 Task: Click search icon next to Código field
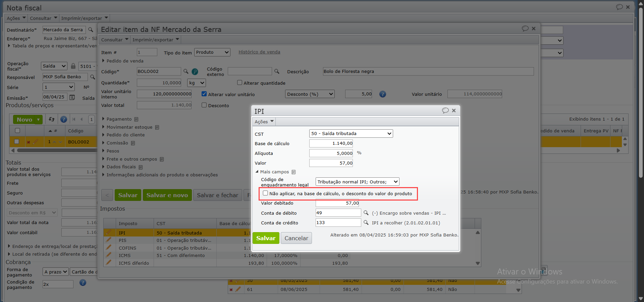coord(186,71)
